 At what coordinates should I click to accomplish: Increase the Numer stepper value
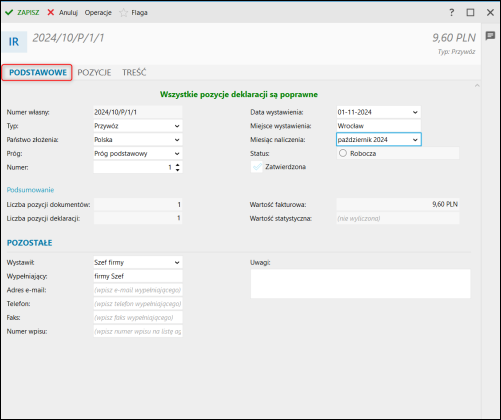tap(178, 165)
